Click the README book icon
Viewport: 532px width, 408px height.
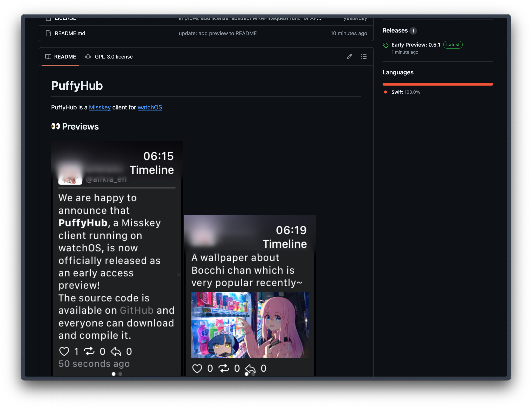click(48, 56)
